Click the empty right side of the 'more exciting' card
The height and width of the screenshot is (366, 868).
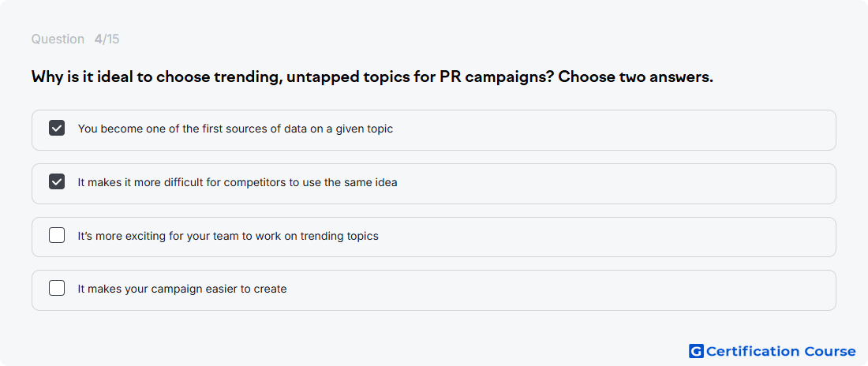[x=609, y=237]
